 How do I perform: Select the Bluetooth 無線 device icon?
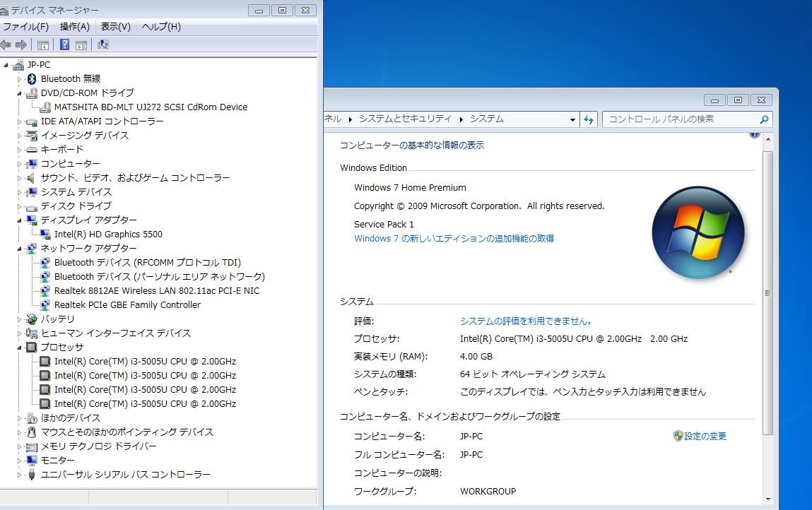point(32,78)
